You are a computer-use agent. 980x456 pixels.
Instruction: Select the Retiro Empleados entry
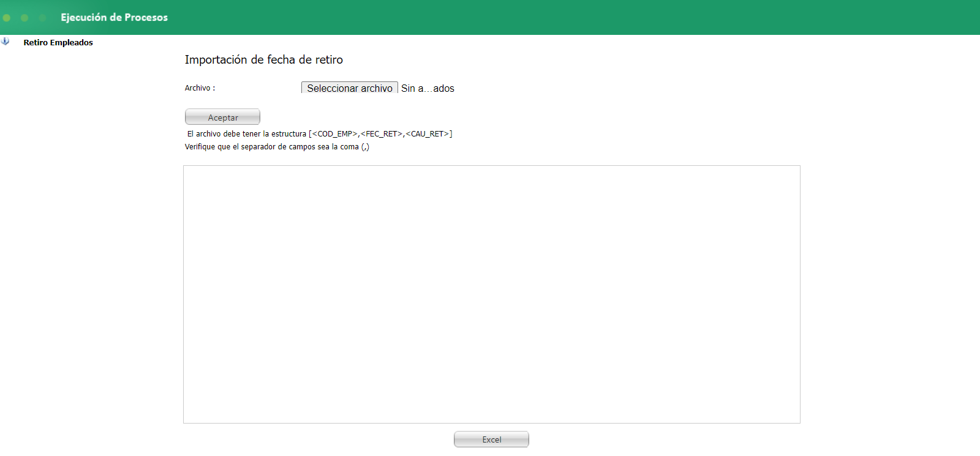coord(58,43)
